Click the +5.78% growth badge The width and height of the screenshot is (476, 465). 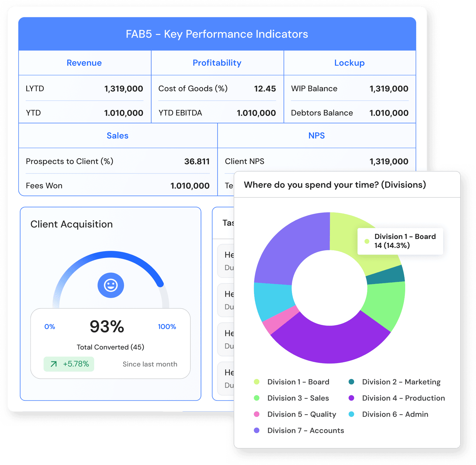[x=69, y=364]
